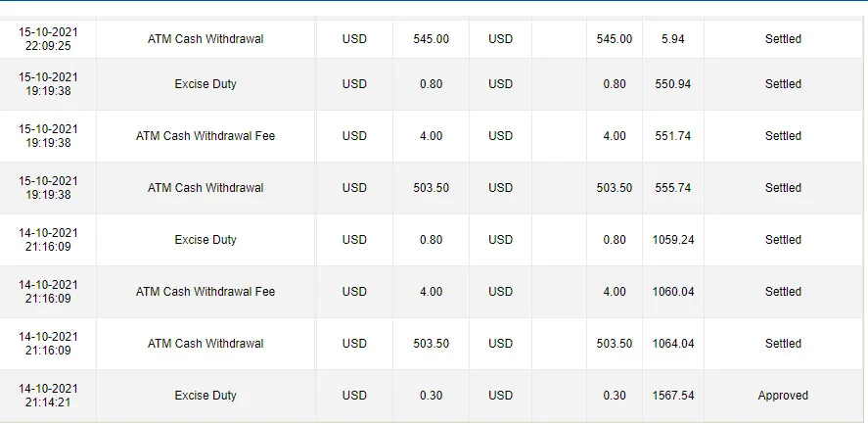Screen dimensions: 868x425
Task: Click the ATM Cash Withdrawal Fee dated 14-10-2021
Action: 206,292
